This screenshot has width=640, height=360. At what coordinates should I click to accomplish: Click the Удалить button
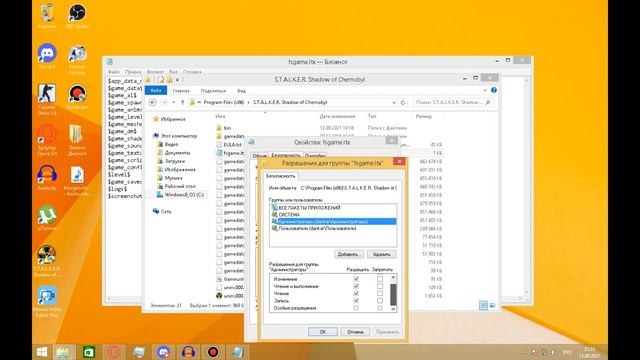click(x=382, y=254)
